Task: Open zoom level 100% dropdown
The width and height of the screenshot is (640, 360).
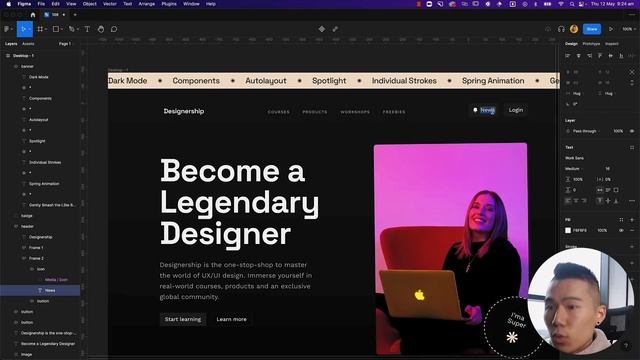Action: coord(629,29)
